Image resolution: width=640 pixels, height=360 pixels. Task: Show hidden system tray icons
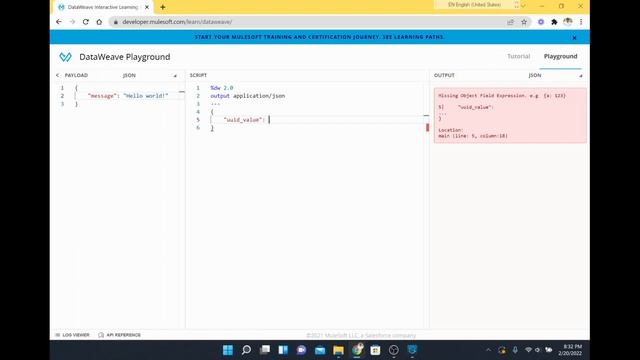488,350
